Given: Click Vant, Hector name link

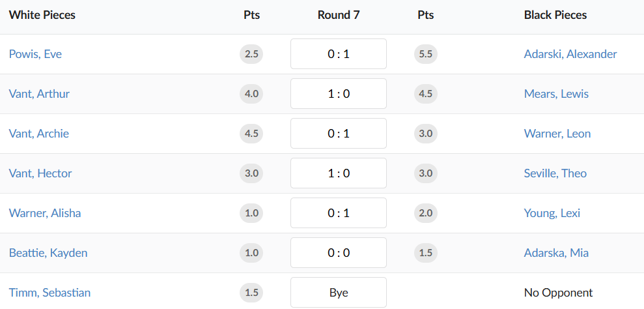Looking at the screenshot, I should click(x=40, y=173).
